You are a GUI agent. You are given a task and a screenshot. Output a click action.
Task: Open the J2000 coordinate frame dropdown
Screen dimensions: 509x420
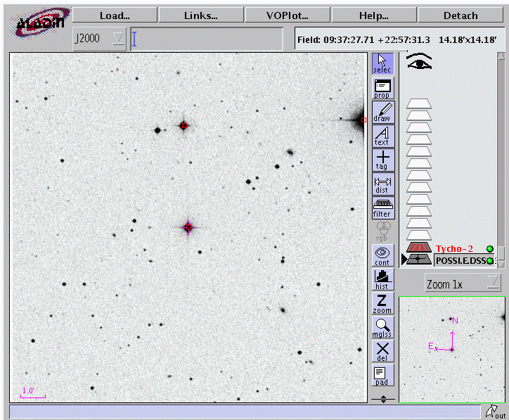point(99,39)
